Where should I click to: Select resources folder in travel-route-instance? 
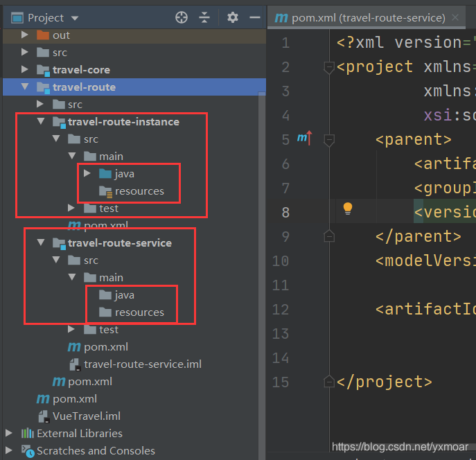click(x=139, y=191)
